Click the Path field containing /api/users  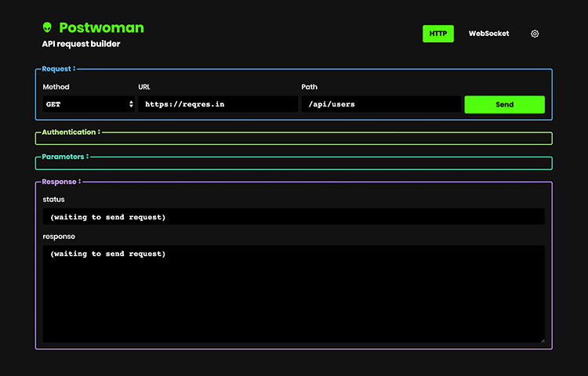(381, 104)
